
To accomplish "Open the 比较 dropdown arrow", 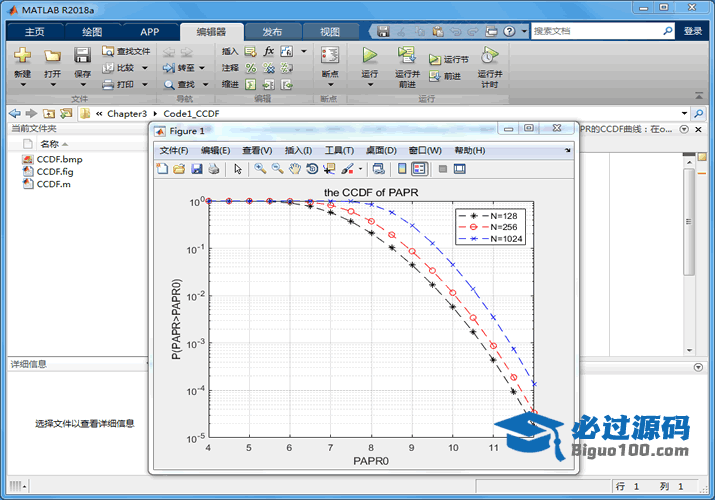I will point(145,68).
